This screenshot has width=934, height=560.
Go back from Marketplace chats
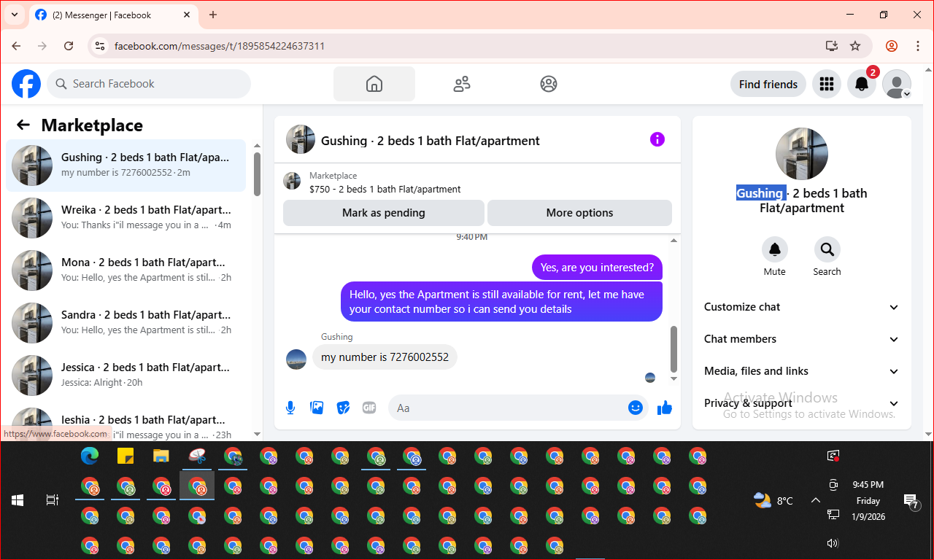[x=23, y=125]
